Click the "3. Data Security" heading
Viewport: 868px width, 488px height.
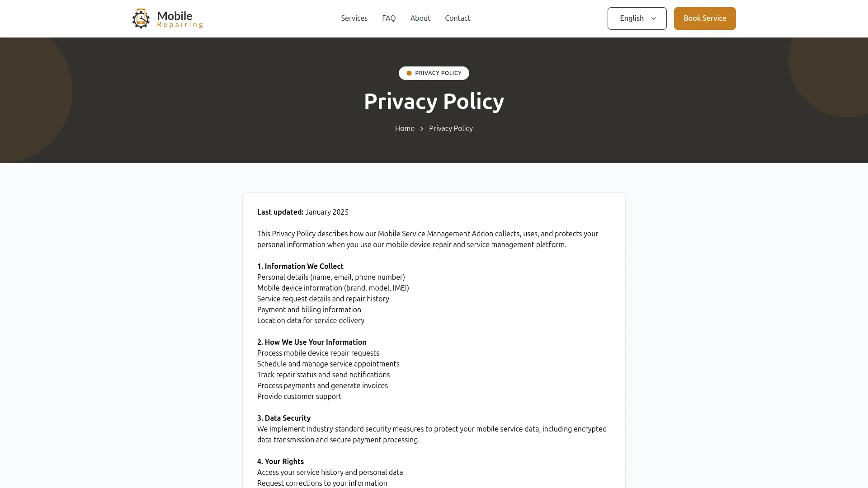point(283,418)
